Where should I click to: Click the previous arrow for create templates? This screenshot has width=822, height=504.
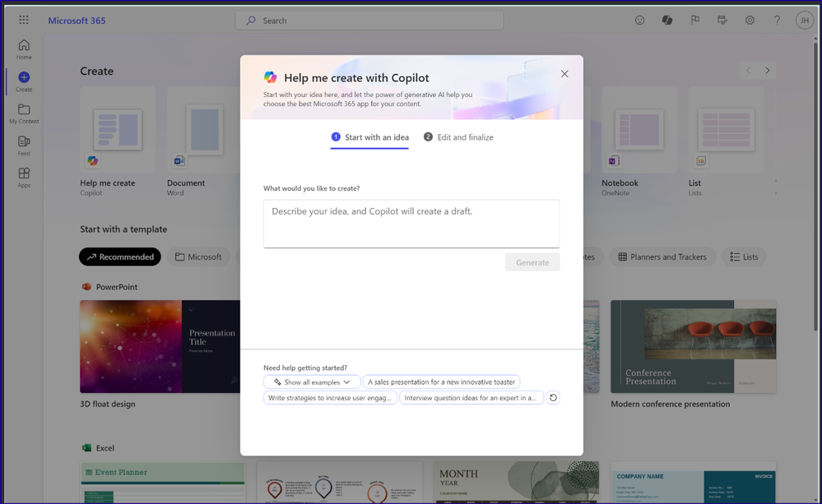tap(748, 71)
